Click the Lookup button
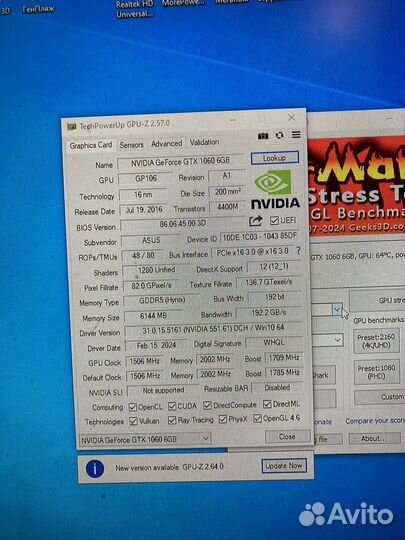The image size is (405, 540). [x=274, y=158]
